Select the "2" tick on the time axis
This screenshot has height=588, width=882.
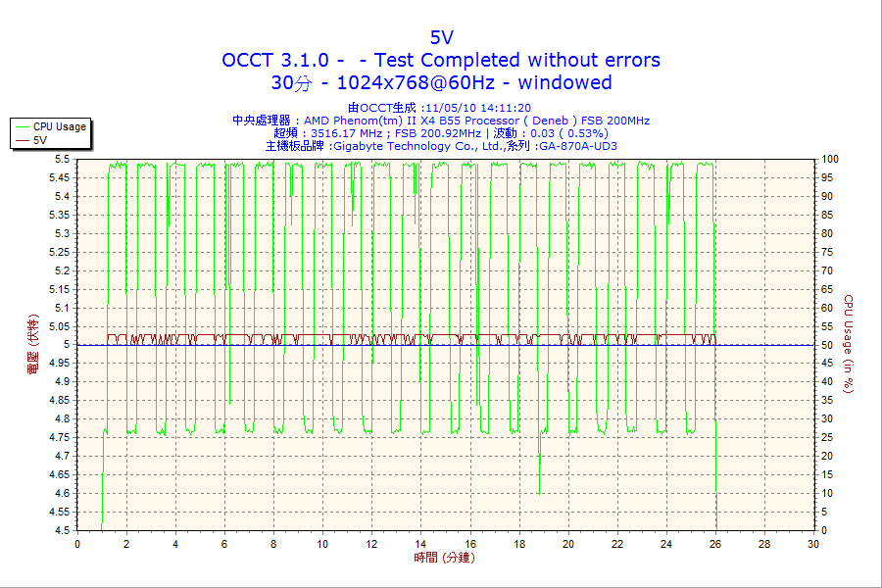point(126,544)
